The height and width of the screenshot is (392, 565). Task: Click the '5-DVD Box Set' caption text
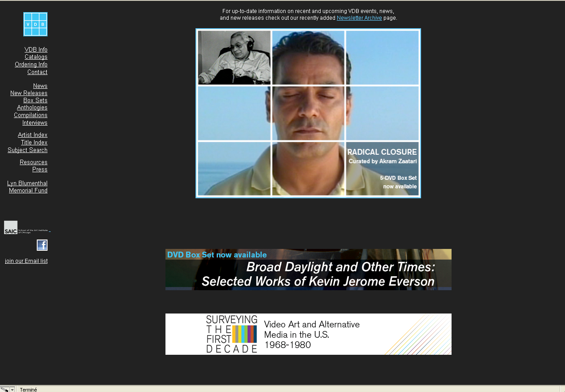click(398, 178)
